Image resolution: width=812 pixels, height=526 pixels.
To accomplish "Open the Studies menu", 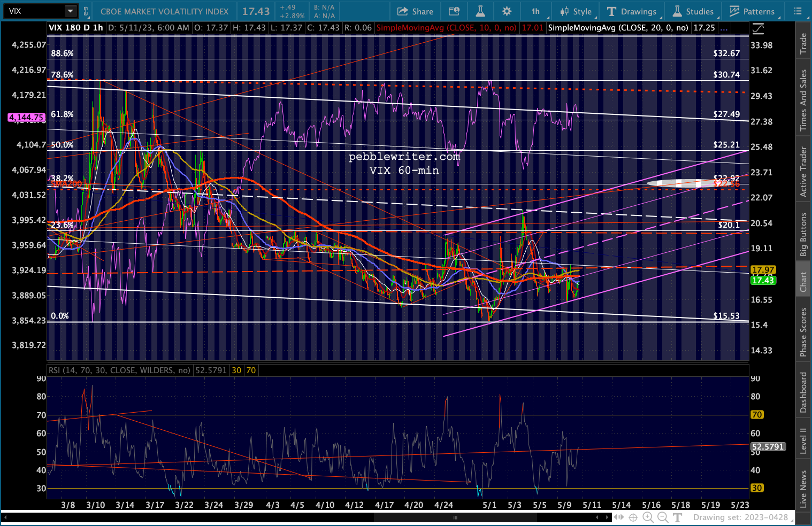I will pos(693,11).
